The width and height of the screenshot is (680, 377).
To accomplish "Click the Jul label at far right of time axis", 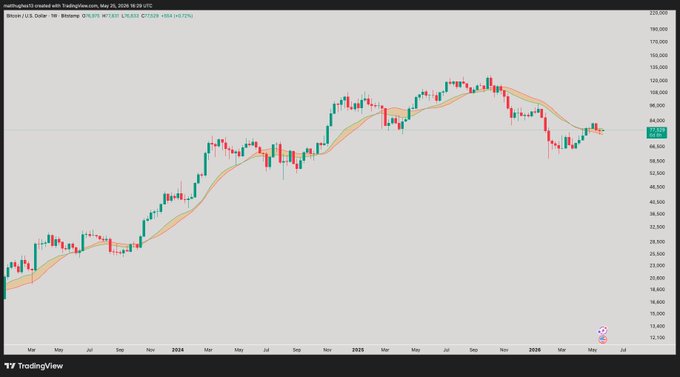I will pyautogui.click(x=623, y=350).
